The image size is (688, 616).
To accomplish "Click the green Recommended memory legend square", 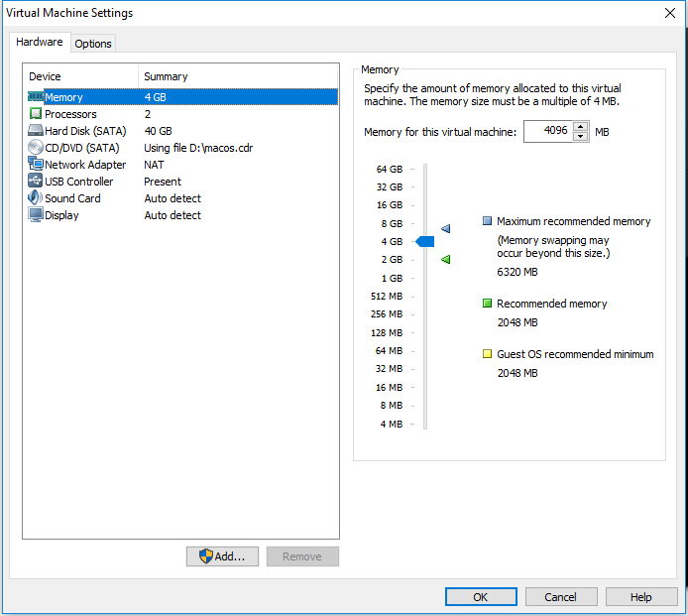I will 487,304.
